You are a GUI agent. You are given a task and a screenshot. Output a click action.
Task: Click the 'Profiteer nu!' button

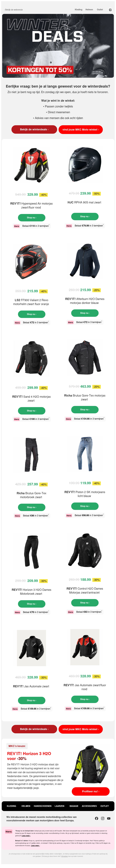90,791
